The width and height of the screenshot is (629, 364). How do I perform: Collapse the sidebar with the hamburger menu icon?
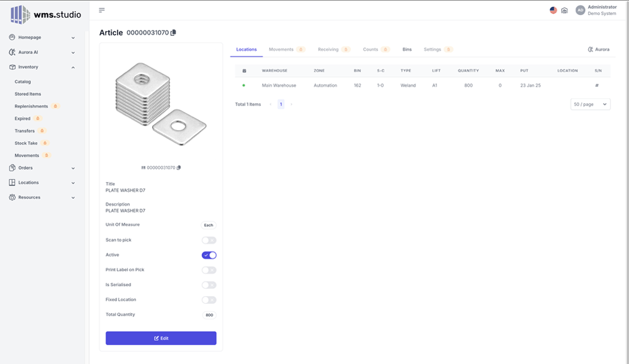pyautogui.click(x=102, y=10)
